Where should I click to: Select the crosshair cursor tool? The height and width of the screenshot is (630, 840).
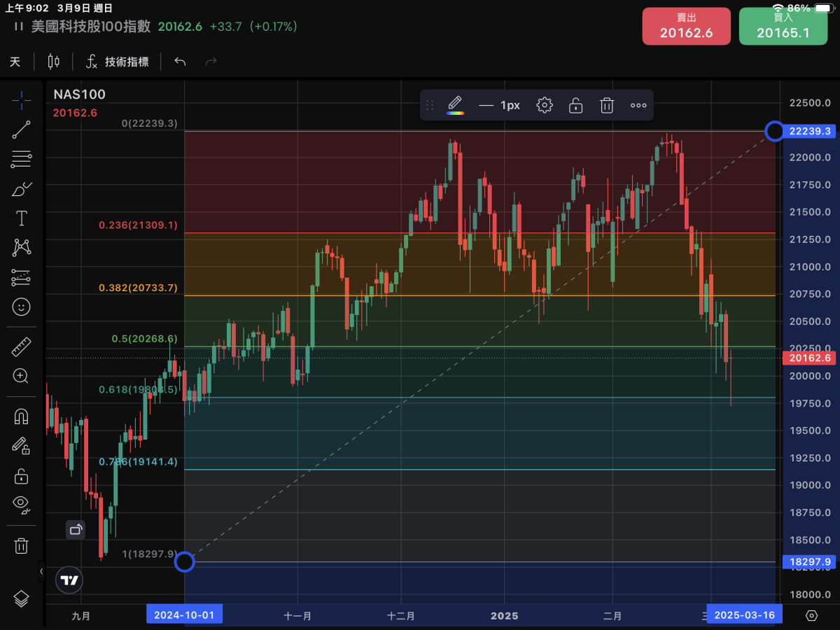tap(21, 101)
